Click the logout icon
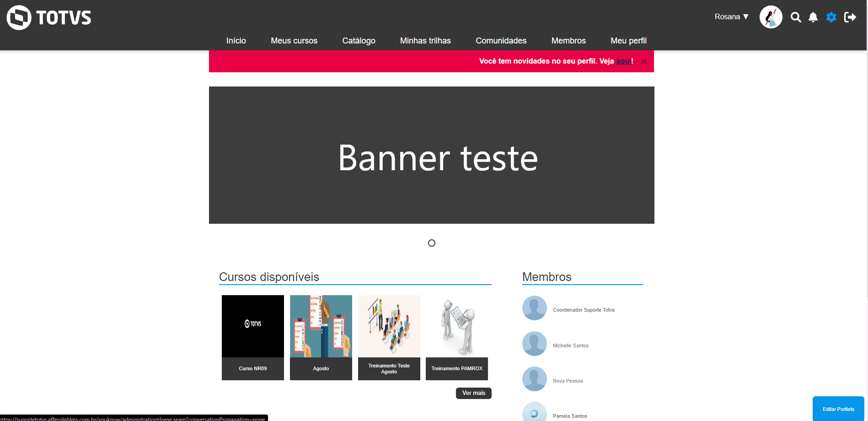Viewport: 868px width, 421px height. pos(850,17)
